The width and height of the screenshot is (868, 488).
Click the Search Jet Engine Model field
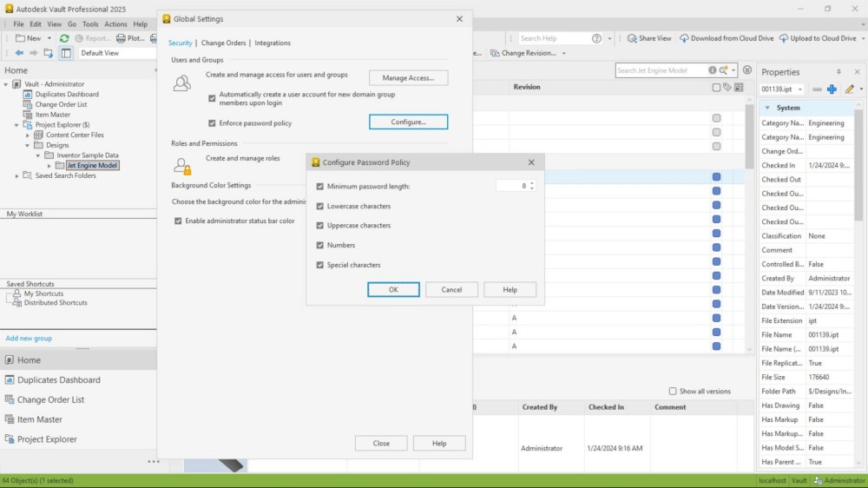(x=661, y=70)
